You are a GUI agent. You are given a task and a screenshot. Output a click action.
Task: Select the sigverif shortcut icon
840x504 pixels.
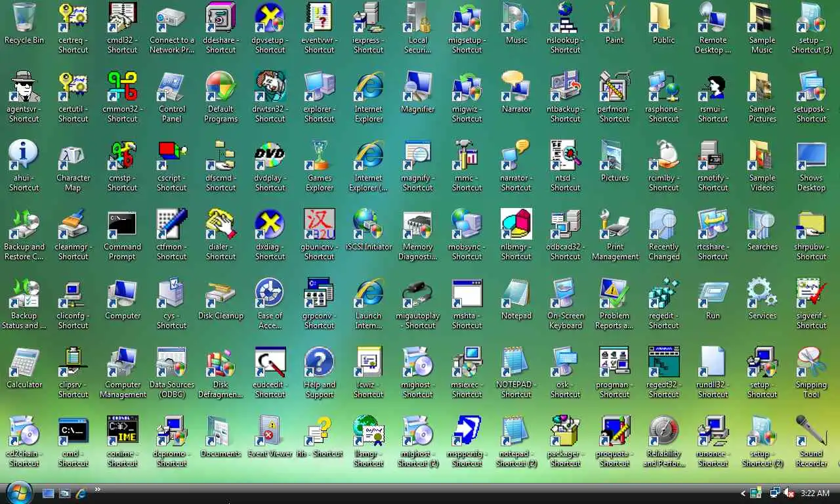pyautogui.click(x=812, y=293)
